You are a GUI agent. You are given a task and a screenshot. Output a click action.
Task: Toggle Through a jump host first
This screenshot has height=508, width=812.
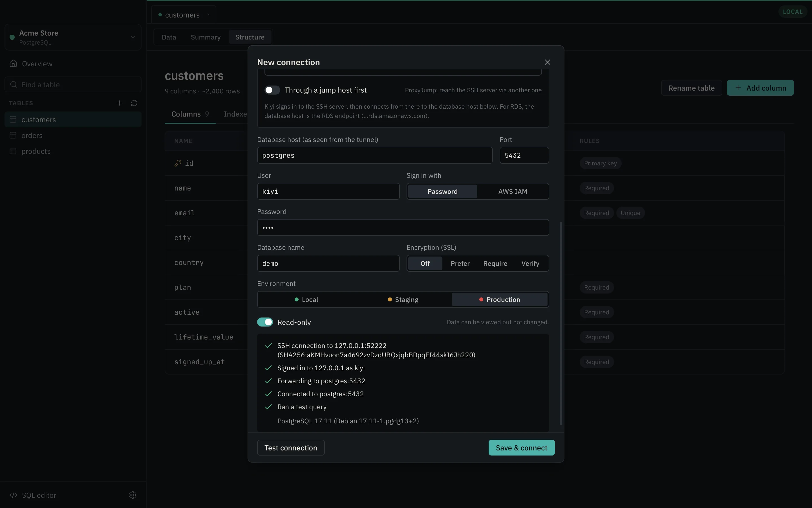point(272,90)
